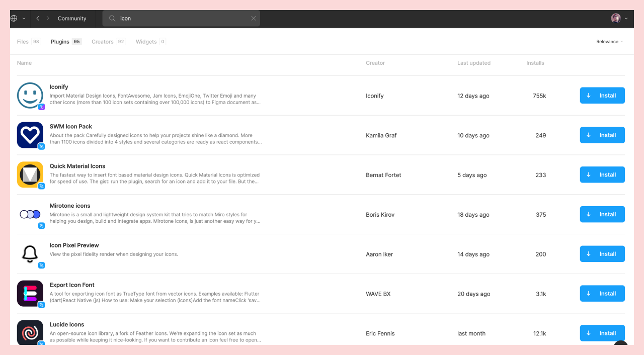Open the SWM Icon Pack heart icon

point(30,135)
